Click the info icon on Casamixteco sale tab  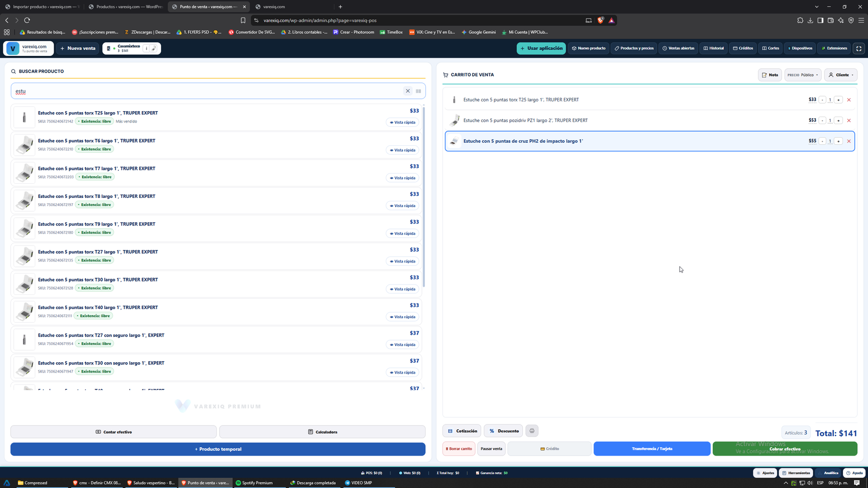pos(146,48)
